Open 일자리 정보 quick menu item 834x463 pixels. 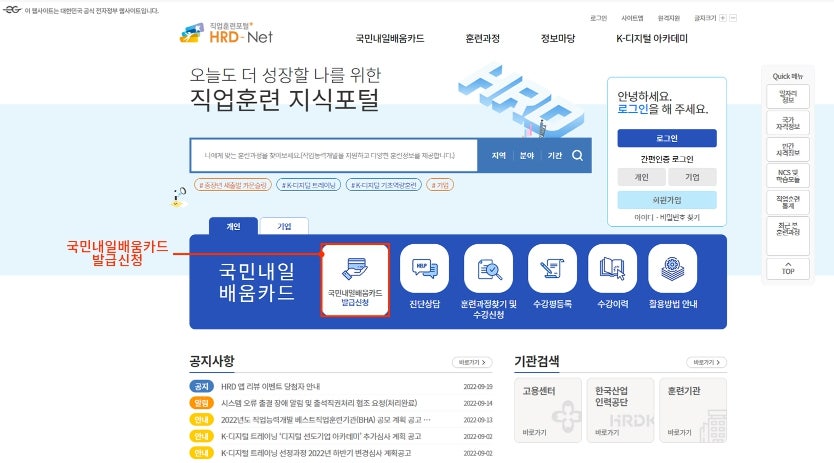[788, 97]
